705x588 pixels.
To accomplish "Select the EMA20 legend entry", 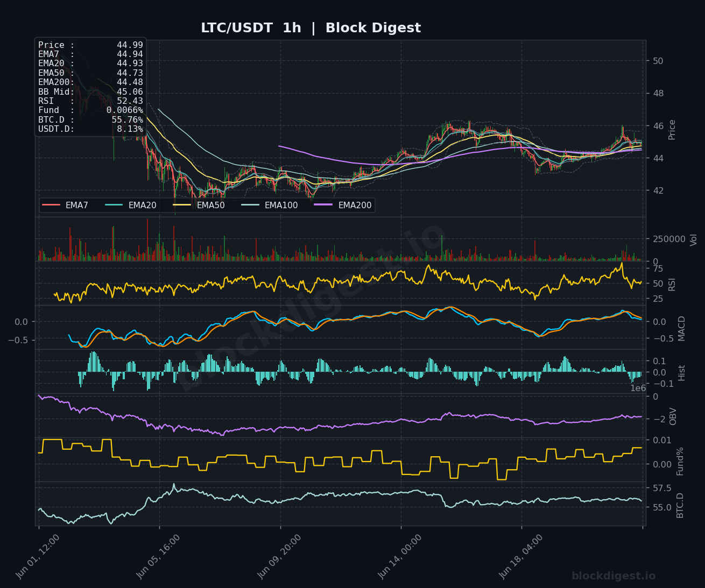I will click(131, 206).
